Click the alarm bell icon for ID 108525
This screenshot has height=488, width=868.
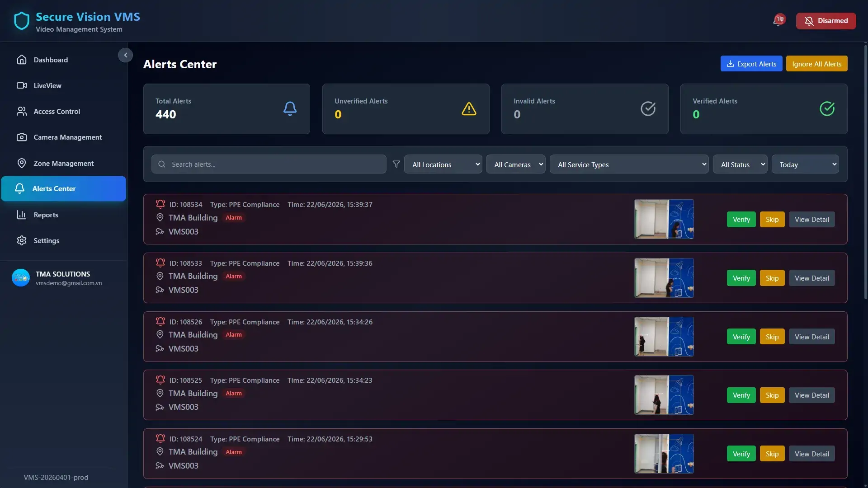[160, 380]
